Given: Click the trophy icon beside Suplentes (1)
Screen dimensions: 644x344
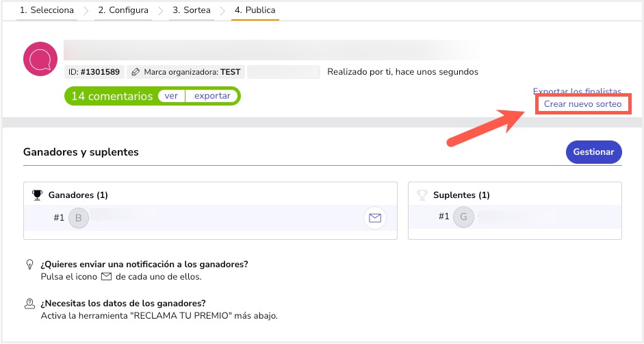Looking at the screenshot, I should tap(422, 195).
